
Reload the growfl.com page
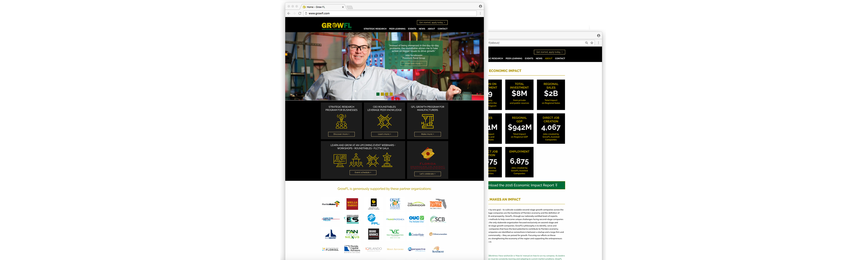pyautogui.click(x=299, y=14)
